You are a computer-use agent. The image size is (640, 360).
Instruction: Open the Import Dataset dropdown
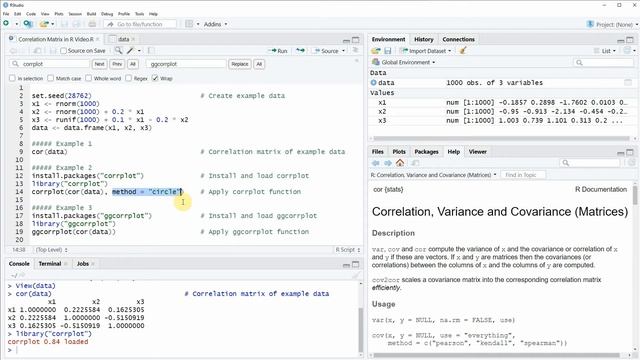coord(425,51)
